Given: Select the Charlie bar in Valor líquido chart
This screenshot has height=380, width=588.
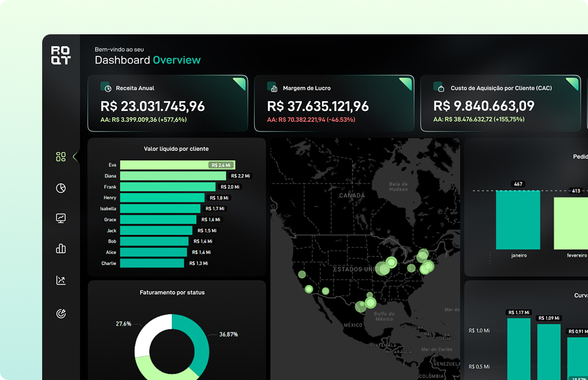Looking at the screenshot, I should [x=152, y=263].
